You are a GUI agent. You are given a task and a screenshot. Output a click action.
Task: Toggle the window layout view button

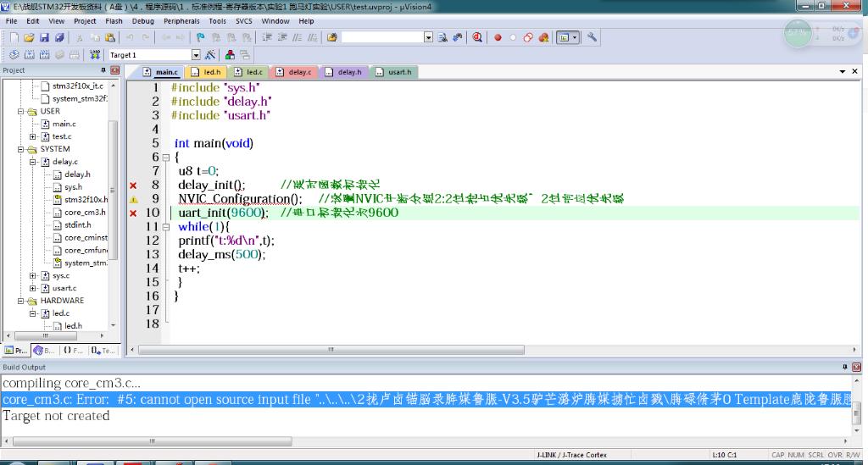point(567,37)
